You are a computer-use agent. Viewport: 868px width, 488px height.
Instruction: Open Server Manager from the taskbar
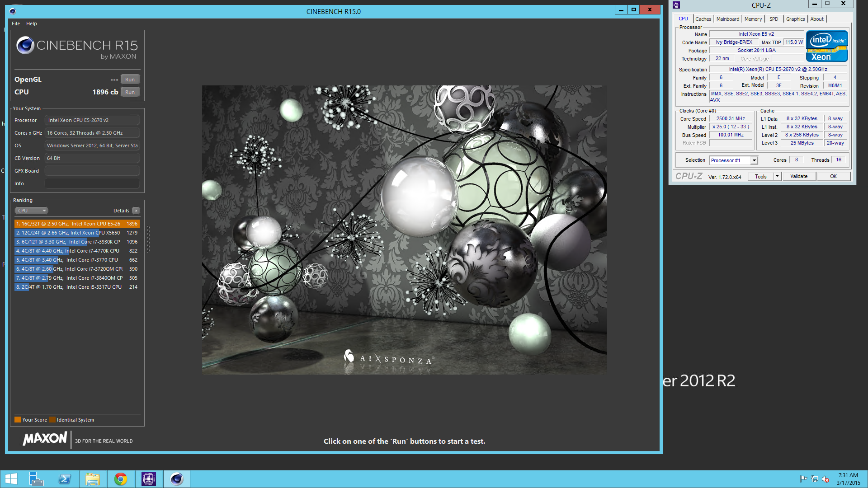(x=36, y=479)
